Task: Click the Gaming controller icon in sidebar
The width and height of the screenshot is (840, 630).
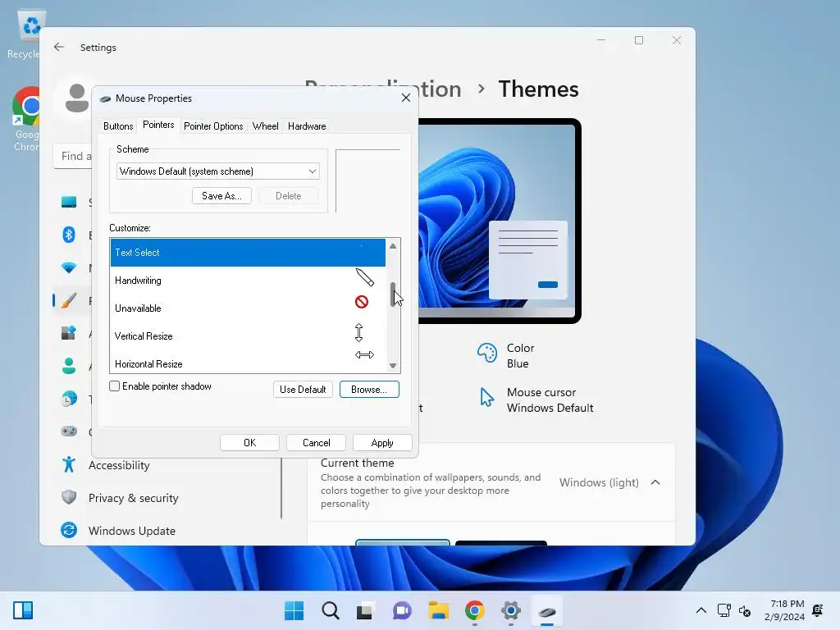Action: (x=69, y=431)
